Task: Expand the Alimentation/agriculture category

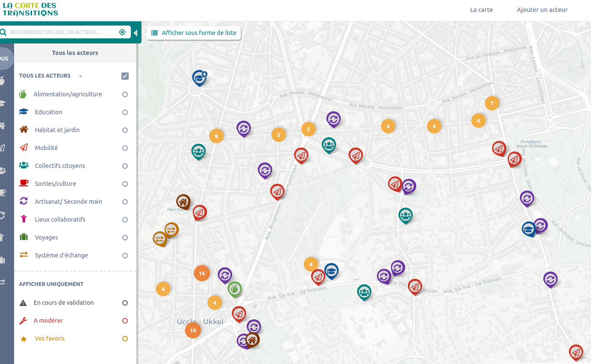Action: [x=68, y=94]
